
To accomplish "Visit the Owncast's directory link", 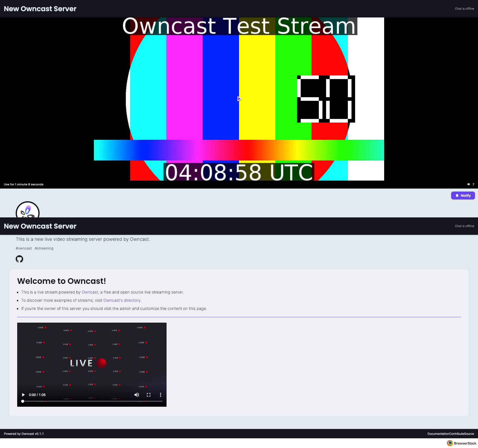I will pos(122,300).
